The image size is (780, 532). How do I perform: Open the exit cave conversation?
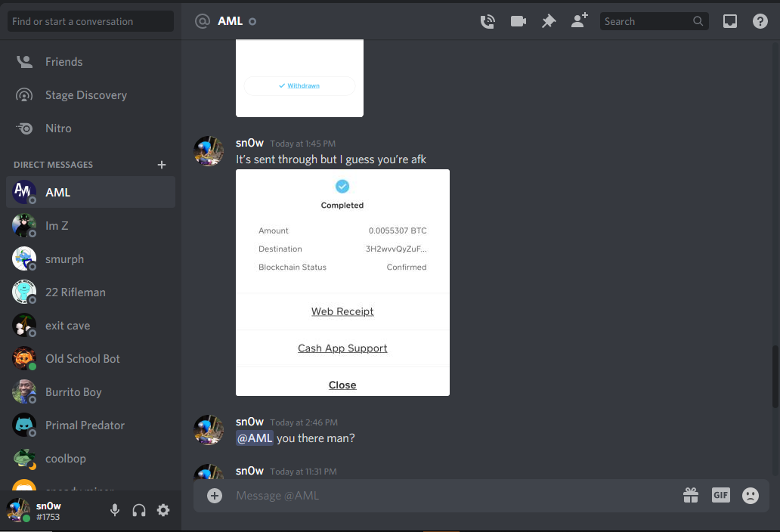91,326
